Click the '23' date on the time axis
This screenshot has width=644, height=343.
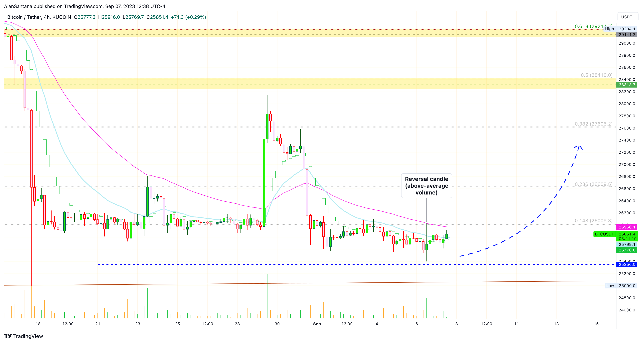click(x=137, y=324)
